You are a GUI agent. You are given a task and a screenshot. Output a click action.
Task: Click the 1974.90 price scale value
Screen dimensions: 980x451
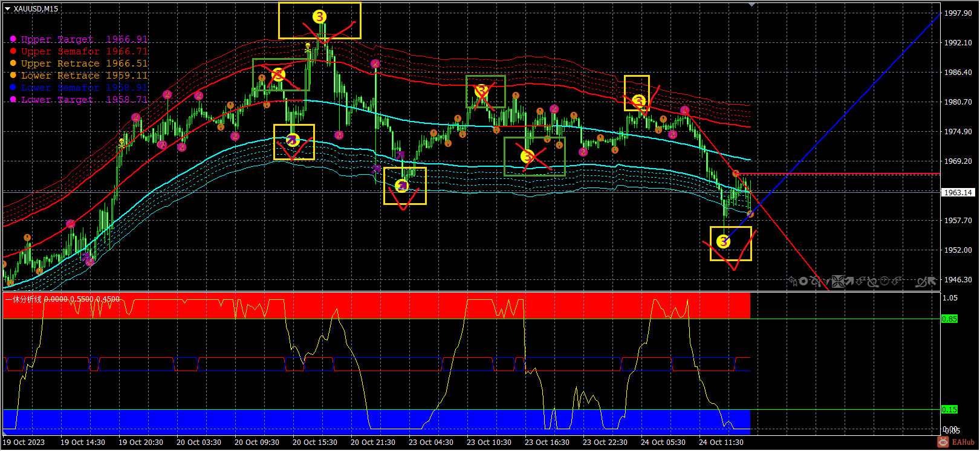tap(958, 132)
